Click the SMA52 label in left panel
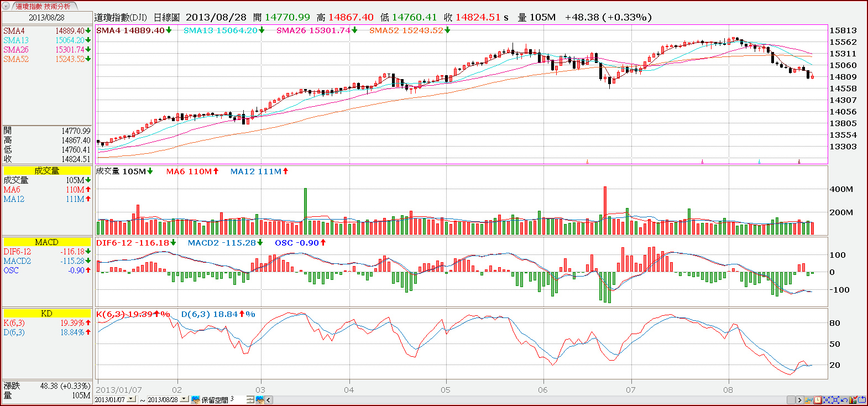Screen dimensions: 868x406 tap(16, 59)
